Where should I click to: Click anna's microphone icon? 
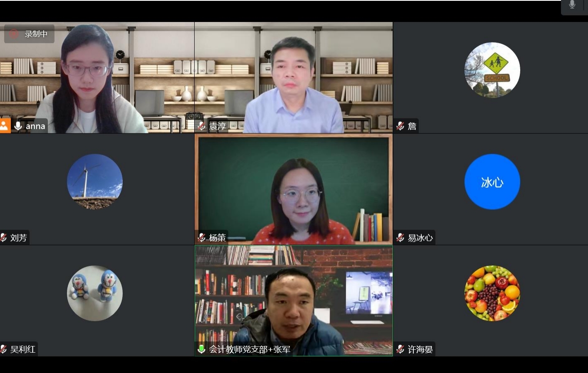18,126
